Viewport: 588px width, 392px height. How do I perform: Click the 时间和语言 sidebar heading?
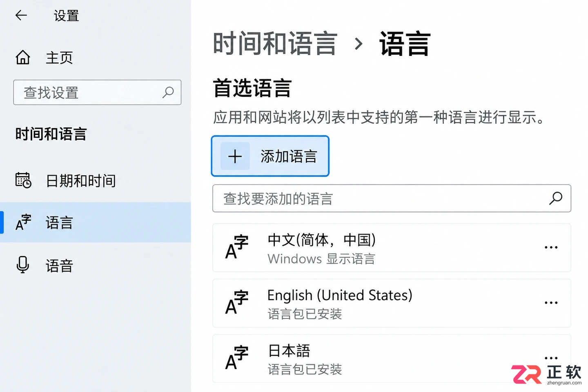point(51,134)
